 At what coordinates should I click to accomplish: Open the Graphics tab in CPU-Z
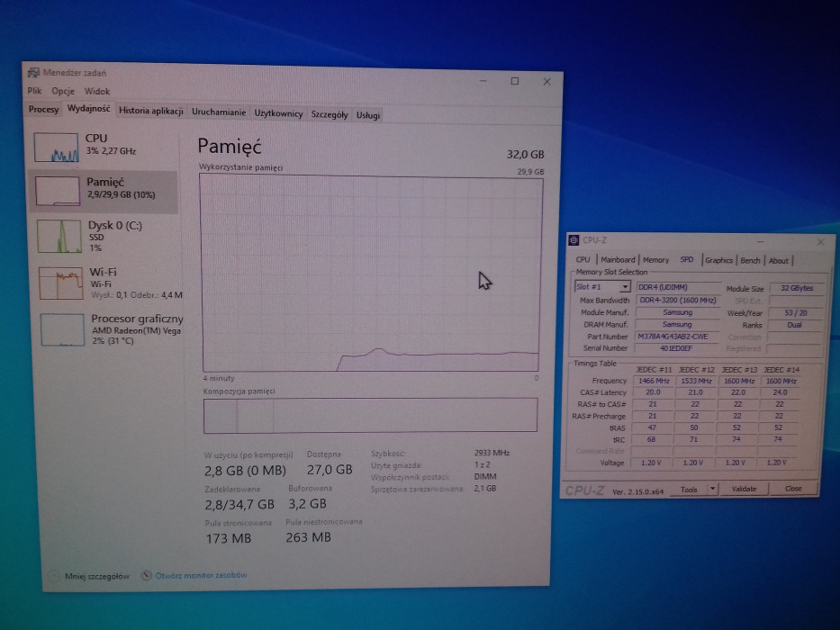(x=718, y=260)
